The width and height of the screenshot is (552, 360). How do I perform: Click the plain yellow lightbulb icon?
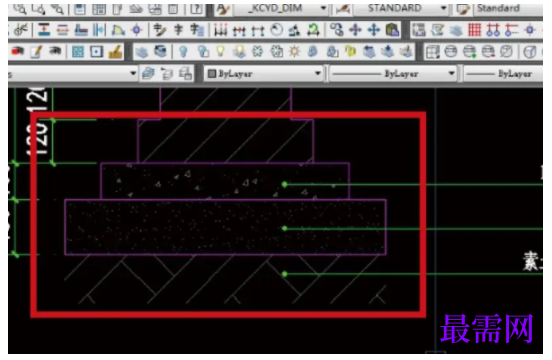click(x=220, y=52)
